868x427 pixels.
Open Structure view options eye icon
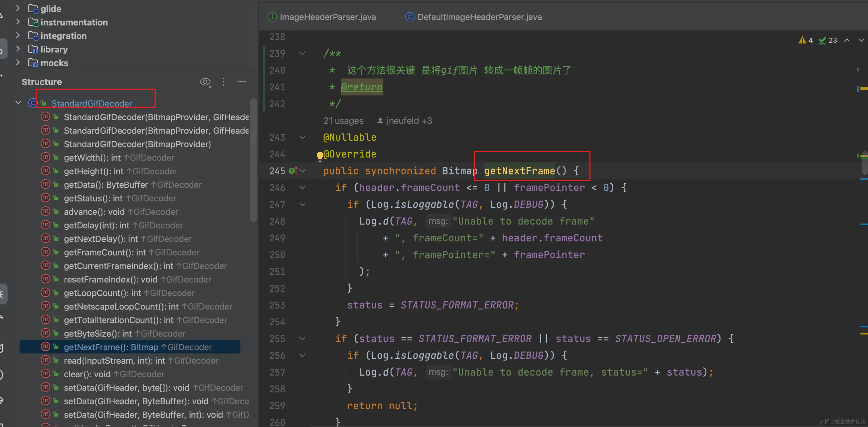point(205,82)
